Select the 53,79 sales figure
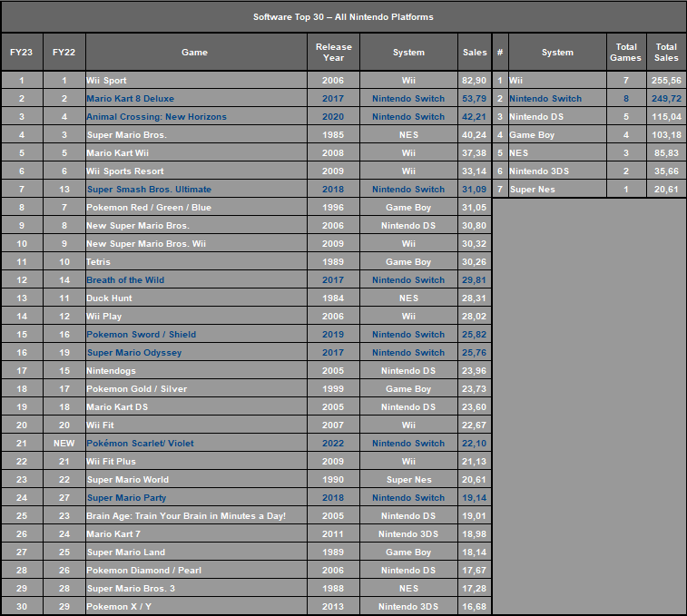Viewport: 687px width, 616px height. (x=474, y=99)
